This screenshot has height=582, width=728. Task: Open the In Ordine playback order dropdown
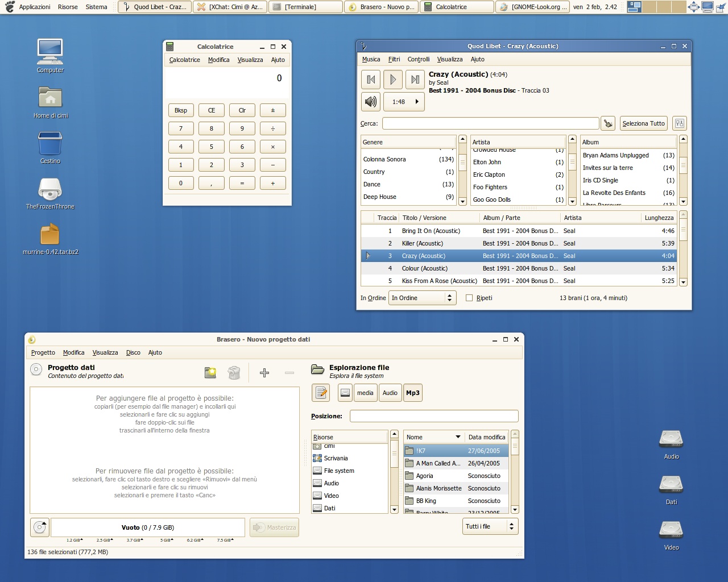[423, 298]
